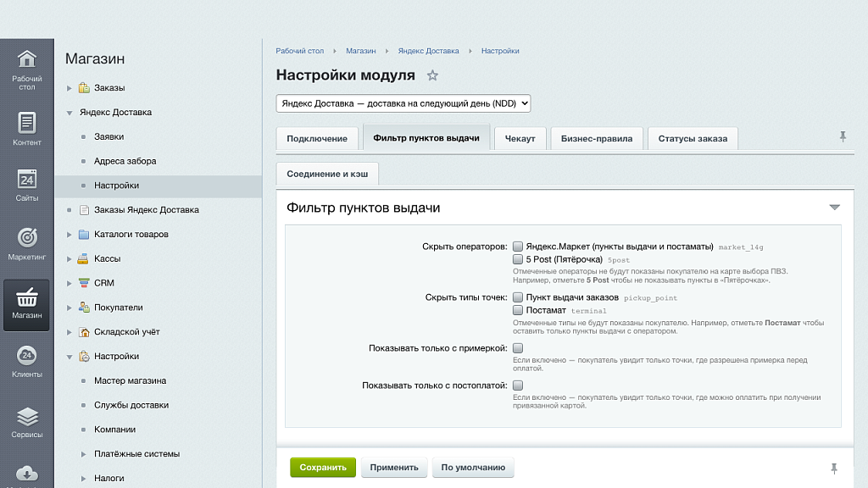Select the Фильтр пунктов выдачи tab
The width and height of the screenshot is (868, 488).
(x=426, y=137)
